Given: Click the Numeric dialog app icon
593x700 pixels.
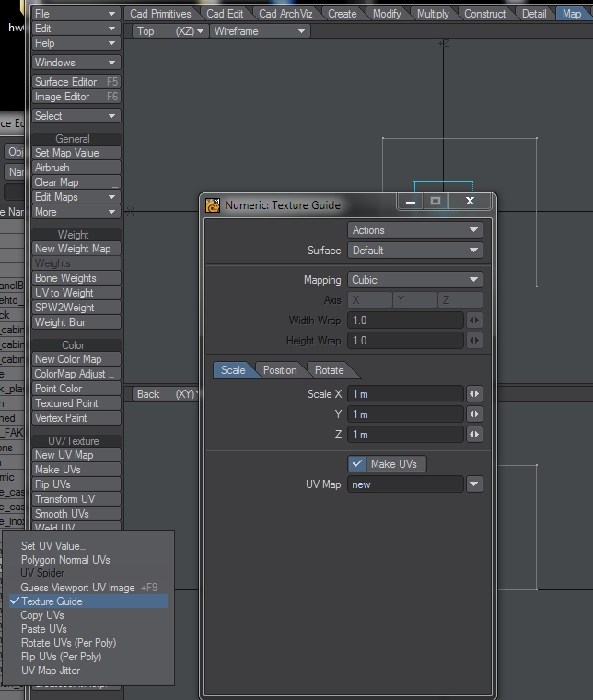Looking at the screenshot, I should [x=213, y=205].
